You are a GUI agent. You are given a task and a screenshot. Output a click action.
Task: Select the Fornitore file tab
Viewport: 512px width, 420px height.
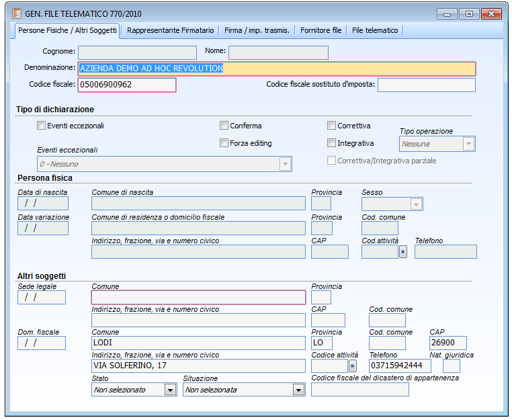pyautogui.click(x=321, y=30)
